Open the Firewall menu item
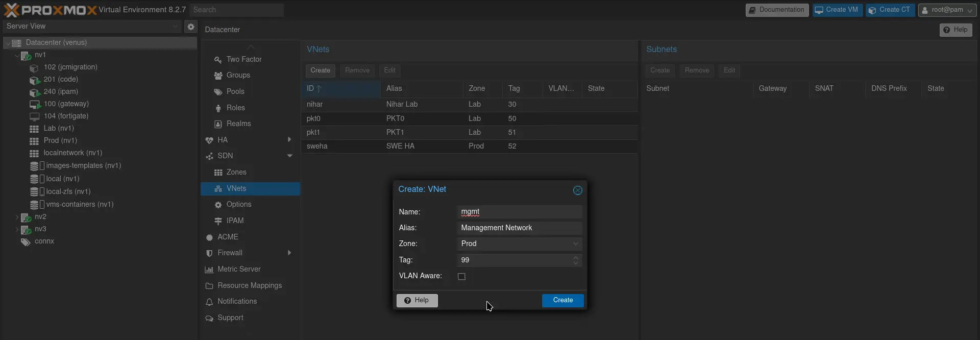Screen dimensions: 980x340 click(x=250, y=253)
